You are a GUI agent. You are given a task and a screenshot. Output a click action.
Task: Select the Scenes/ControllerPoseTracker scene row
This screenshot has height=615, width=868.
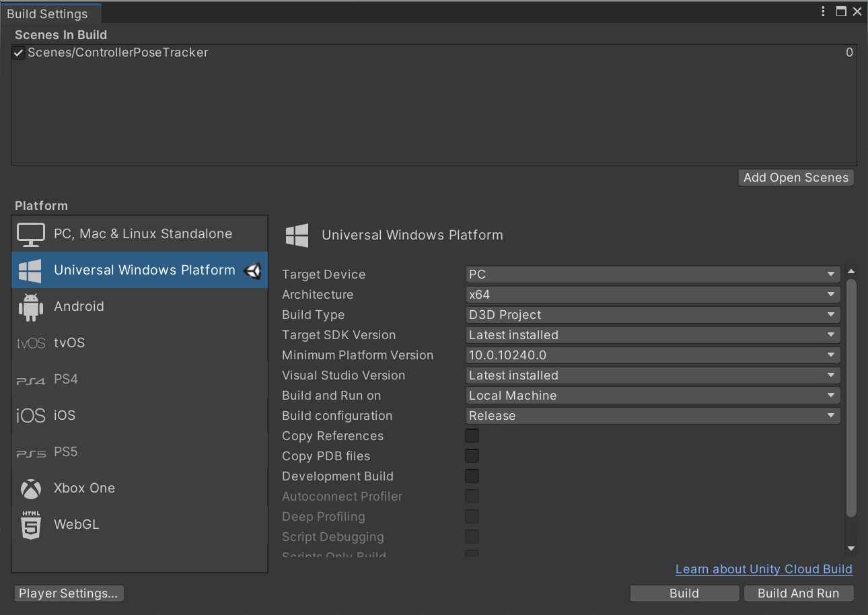(x=433, y=53)
